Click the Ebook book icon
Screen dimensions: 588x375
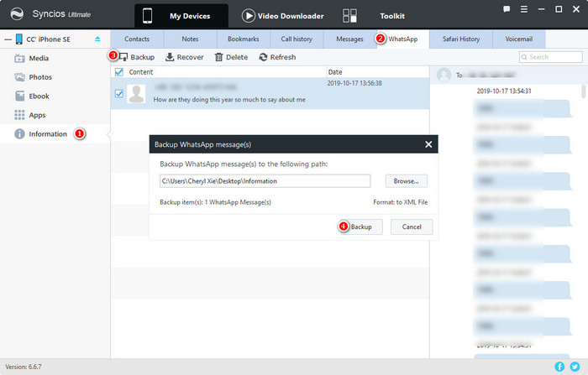[19, 96]
